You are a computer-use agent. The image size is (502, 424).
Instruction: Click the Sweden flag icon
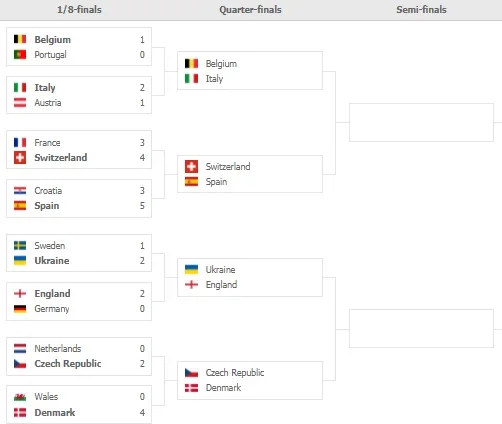click(20, 246)
